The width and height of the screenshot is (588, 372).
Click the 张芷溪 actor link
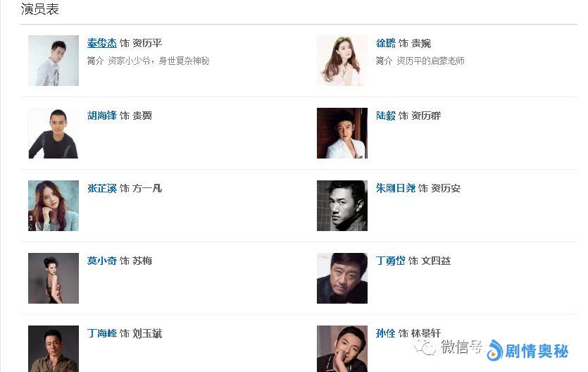102,188
